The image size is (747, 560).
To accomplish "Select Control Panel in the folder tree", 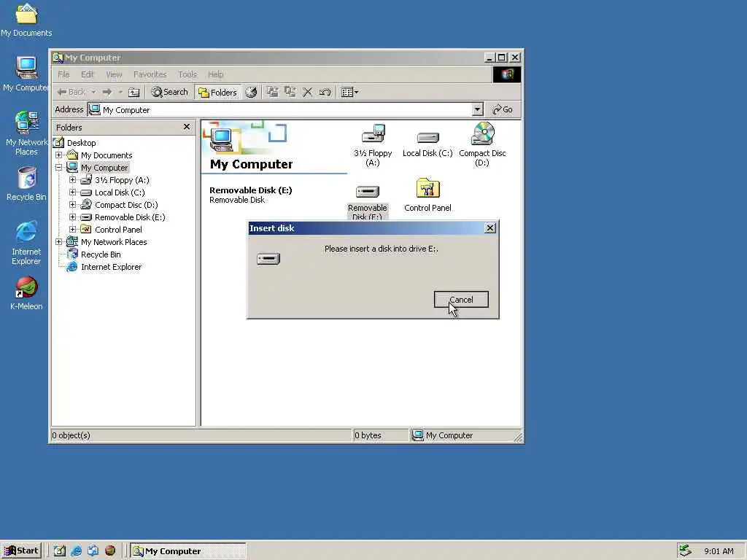I will tap(118, 230).
